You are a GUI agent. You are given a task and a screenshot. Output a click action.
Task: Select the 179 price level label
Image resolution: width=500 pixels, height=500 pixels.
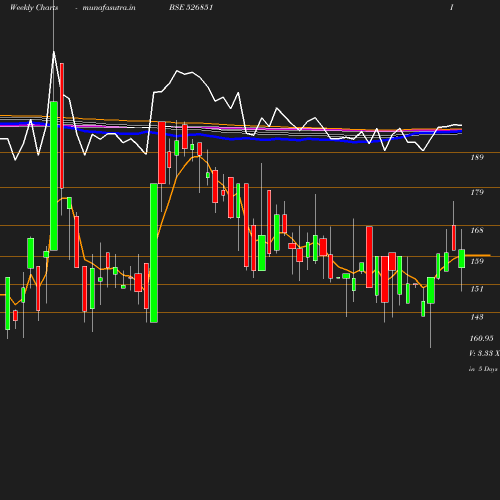click(477, 192)
